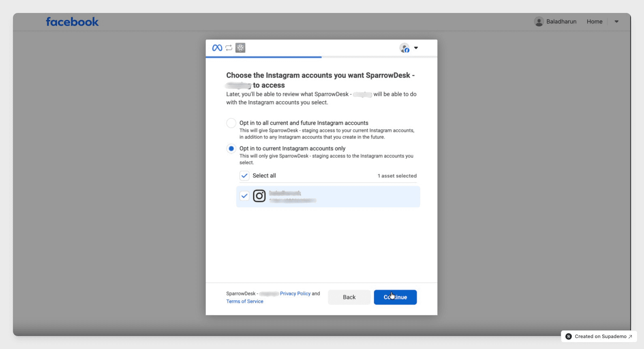Uncheck the Instagram account checkbox
644x349 pixels.
point(244,196)
